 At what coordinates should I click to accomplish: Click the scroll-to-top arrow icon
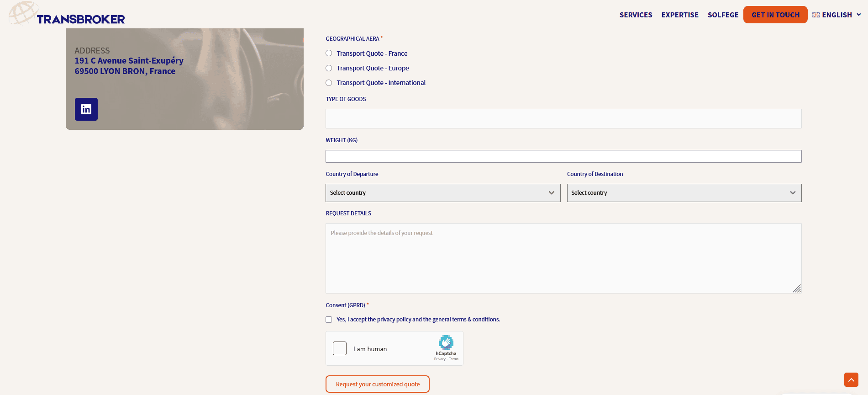click(x=851, y=379)
